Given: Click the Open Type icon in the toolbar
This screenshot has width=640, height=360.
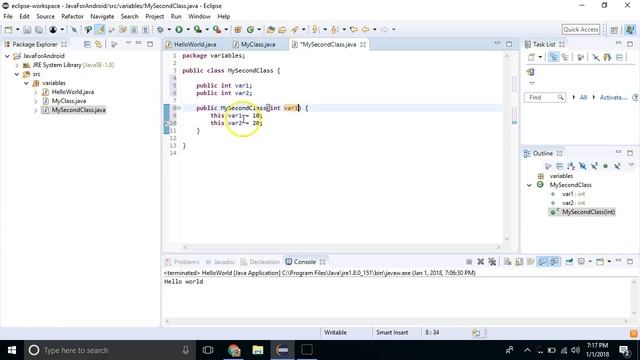Looking at the screenshot, I should [x=271, y=29].
